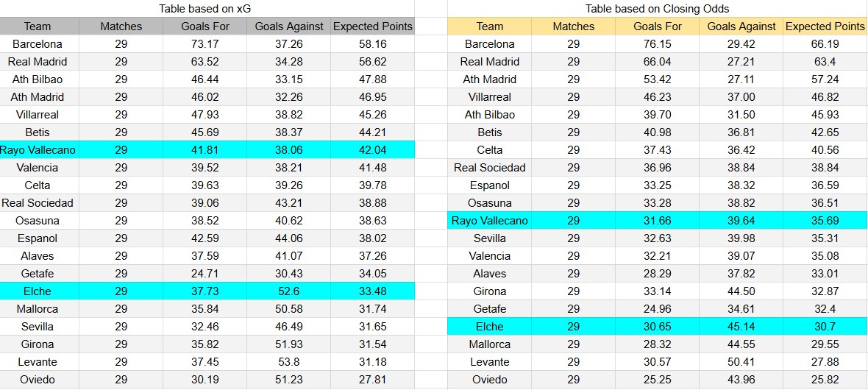Select Real Madrid's 63.4 expected points cell

[x=825, y=62]
